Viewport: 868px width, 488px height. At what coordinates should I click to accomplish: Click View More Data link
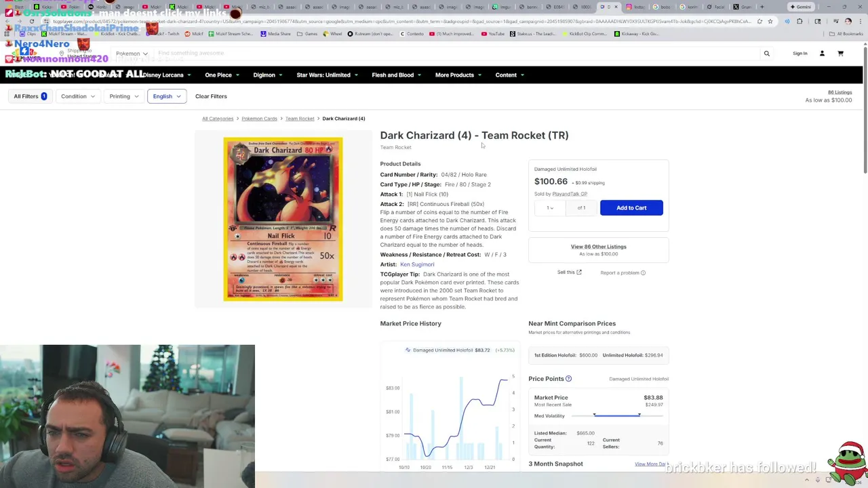(x=652, y=464)
